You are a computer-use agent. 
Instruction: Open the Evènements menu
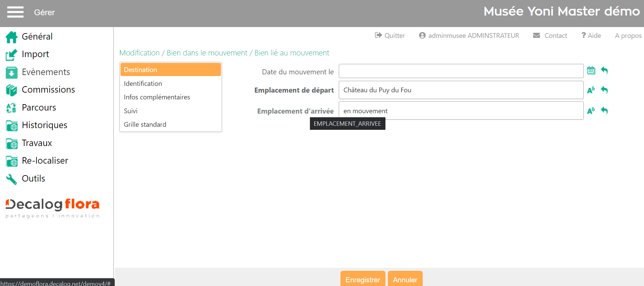coord(46,72)
